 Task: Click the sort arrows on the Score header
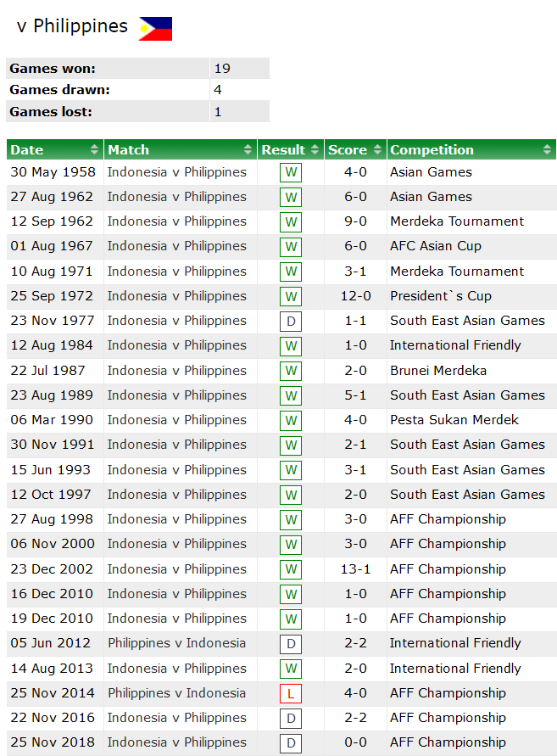(375, 149)
